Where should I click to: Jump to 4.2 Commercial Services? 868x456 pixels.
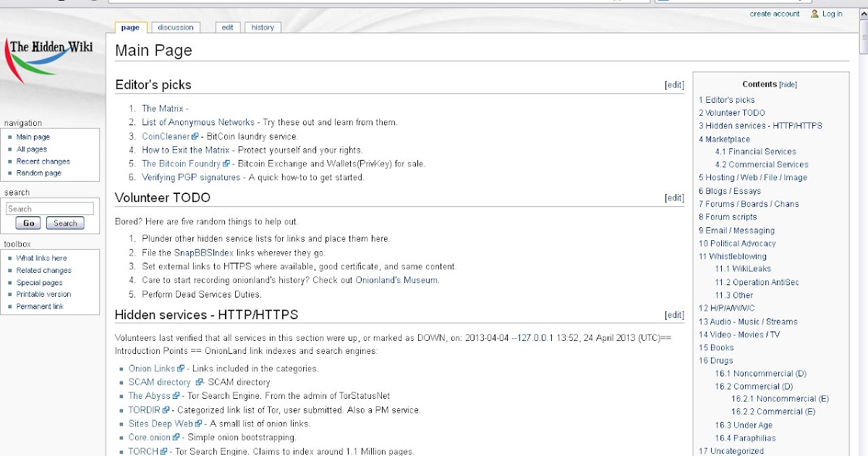[x=762, y=164]
